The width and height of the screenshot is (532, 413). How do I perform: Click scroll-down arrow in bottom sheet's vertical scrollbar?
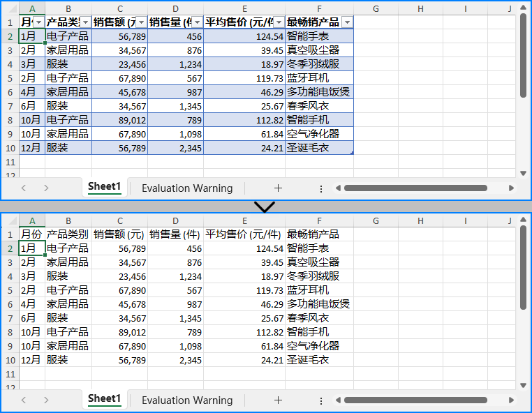coord(523,386)
